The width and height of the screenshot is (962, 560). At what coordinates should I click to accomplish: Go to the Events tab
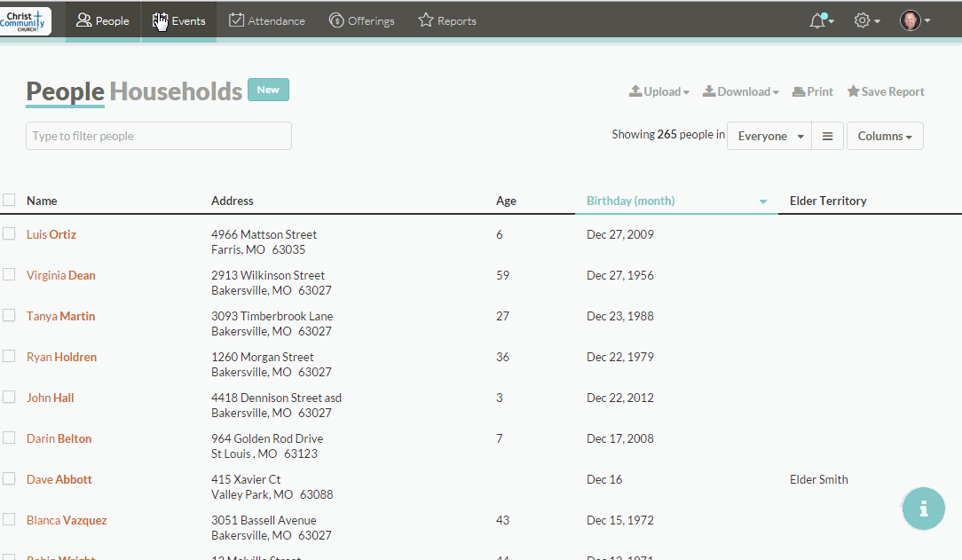tap(178, 20)
